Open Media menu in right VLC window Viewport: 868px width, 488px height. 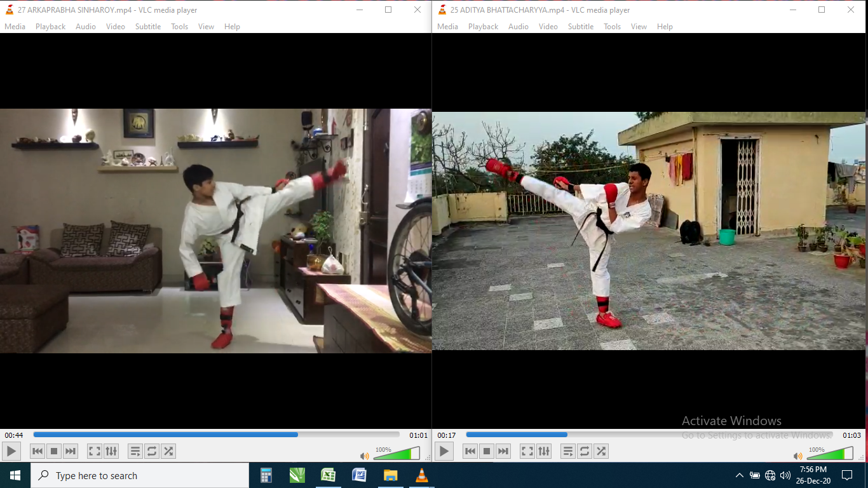[448, 27]
